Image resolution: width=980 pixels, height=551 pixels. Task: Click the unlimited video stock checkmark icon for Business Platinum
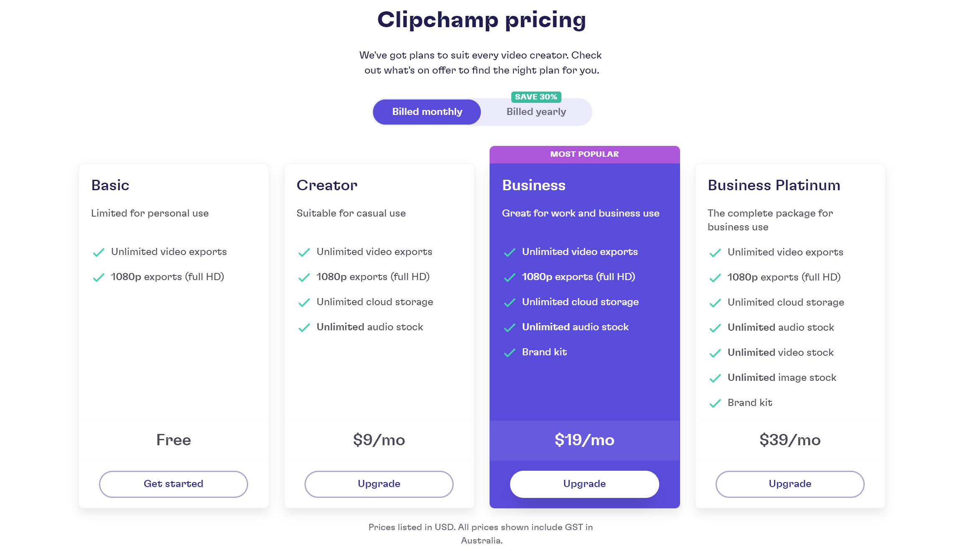click(x=715, y=352)
